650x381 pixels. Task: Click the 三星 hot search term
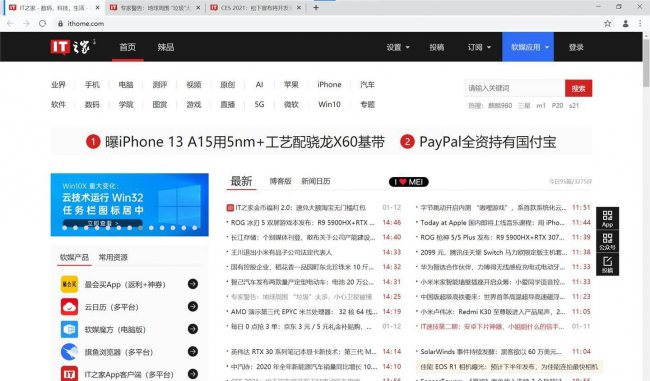point(524,106)
